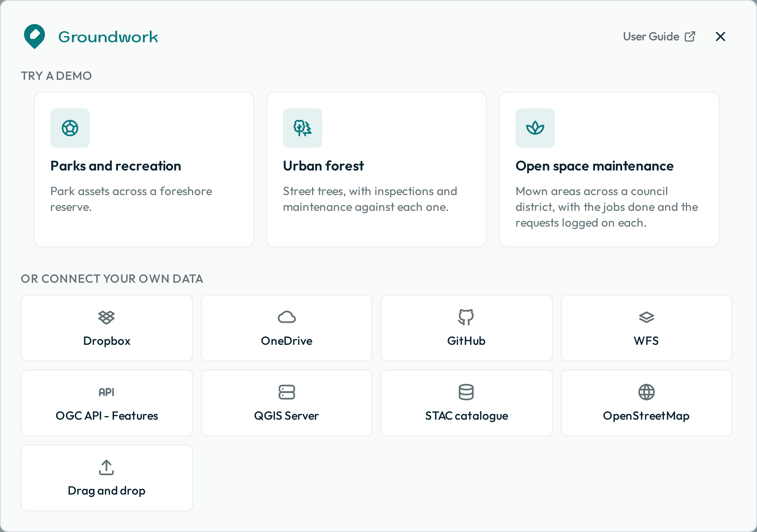757x532 pixels.
Task: Open the Urban forest demo title
Action: point(323,166)
